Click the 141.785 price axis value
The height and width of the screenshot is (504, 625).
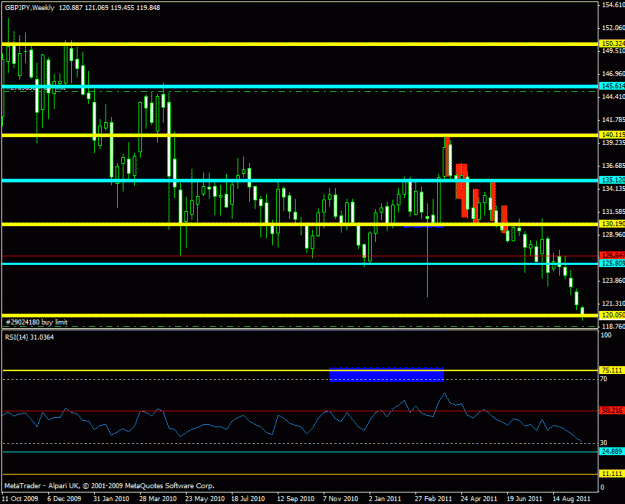pyautogui.click(x=613, y=120)
